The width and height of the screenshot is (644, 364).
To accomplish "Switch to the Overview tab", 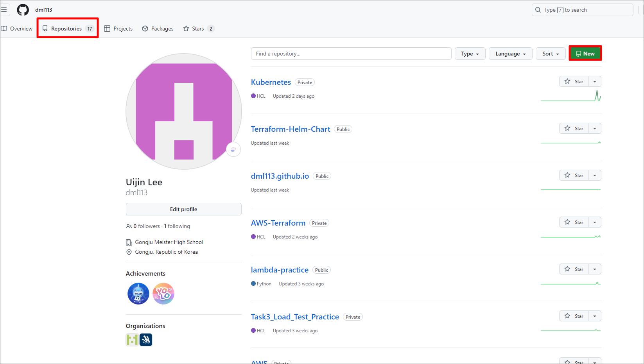I will 17,29.
